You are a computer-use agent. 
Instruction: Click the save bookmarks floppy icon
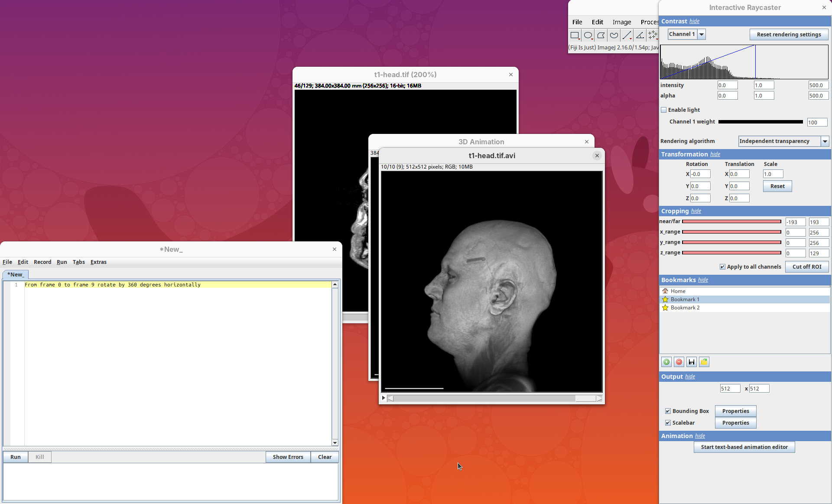coord(692,362)
